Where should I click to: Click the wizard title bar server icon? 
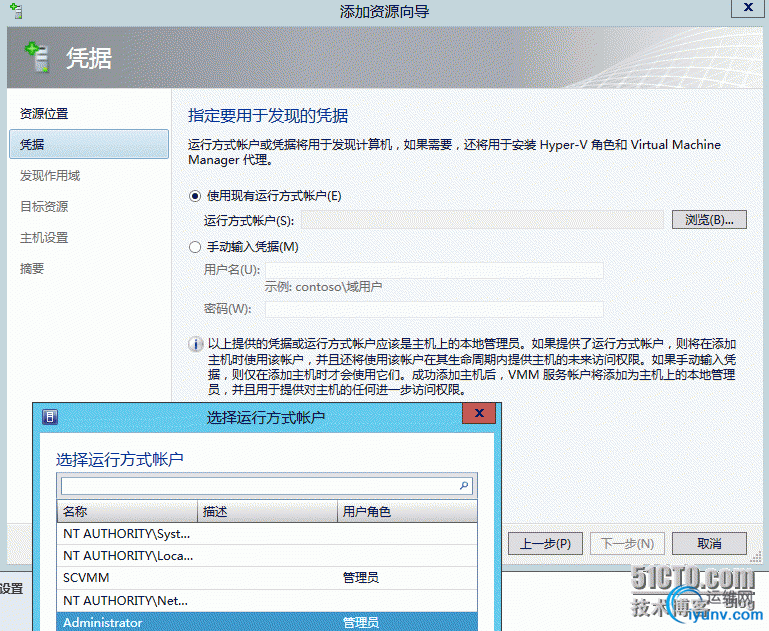(x=16, y=11)
